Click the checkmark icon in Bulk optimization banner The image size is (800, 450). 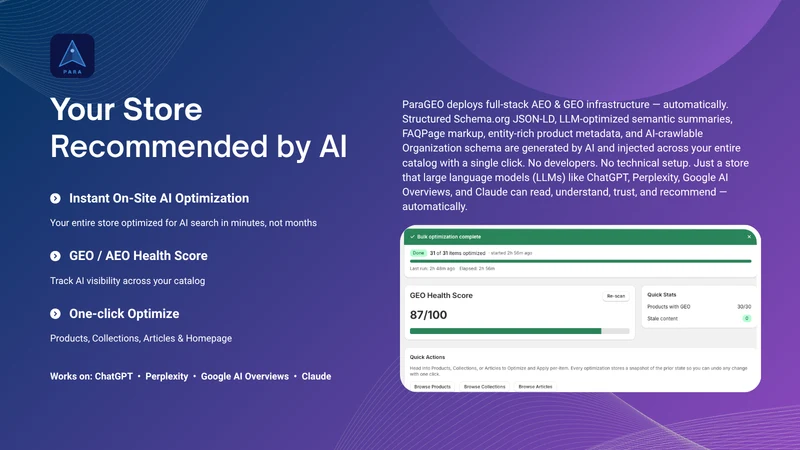[x=412, y=237]
